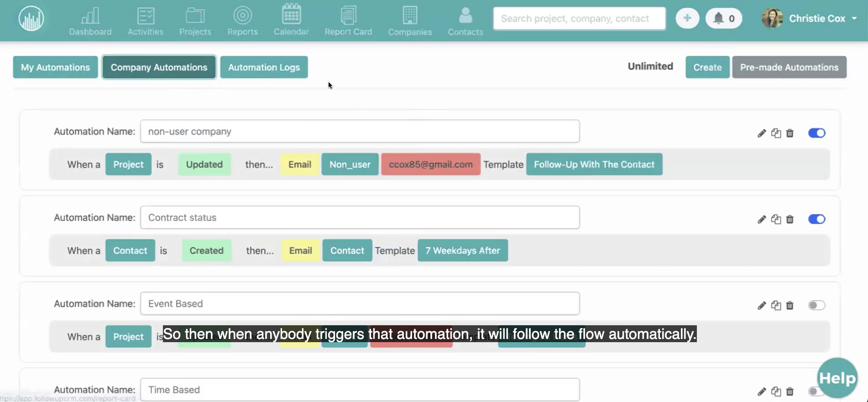Click the Event Based name field
The image size is (868, 402).
(x=360, y=304)
